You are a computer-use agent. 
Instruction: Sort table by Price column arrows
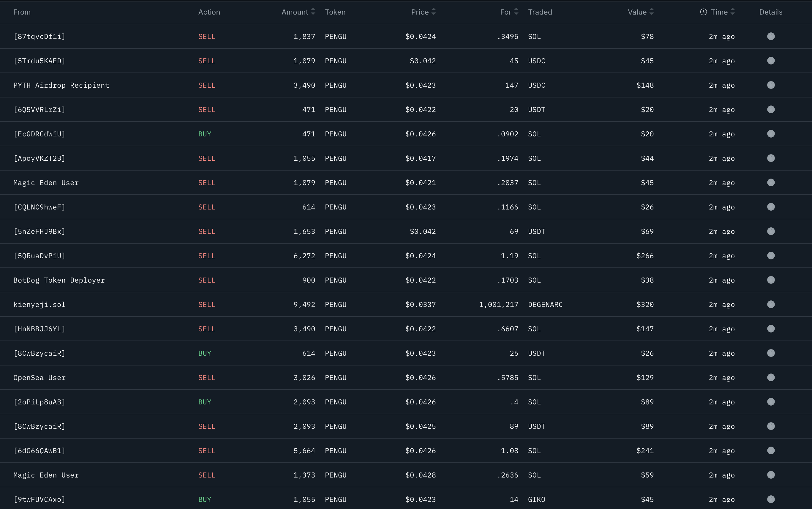(433, 12)
